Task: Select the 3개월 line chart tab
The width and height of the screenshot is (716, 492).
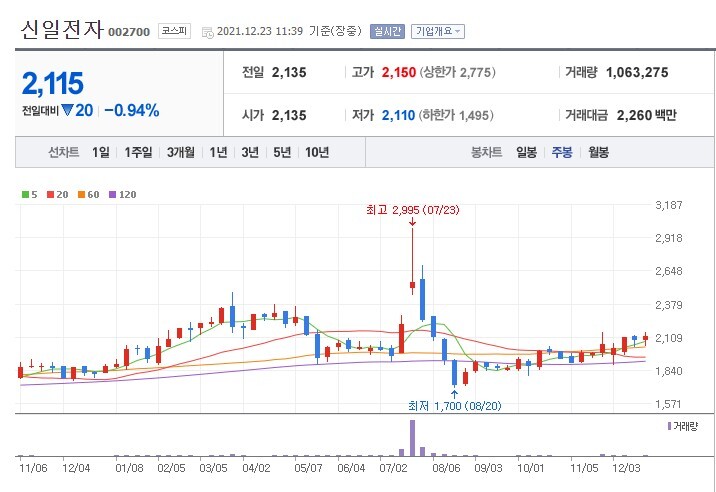Action: (181, 152)
